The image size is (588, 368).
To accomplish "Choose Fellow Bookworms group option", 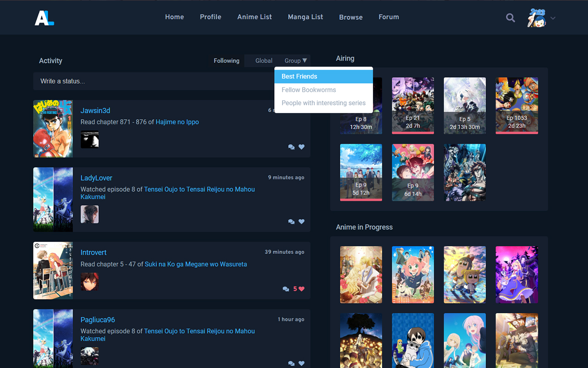I will [x=309, y=90].
